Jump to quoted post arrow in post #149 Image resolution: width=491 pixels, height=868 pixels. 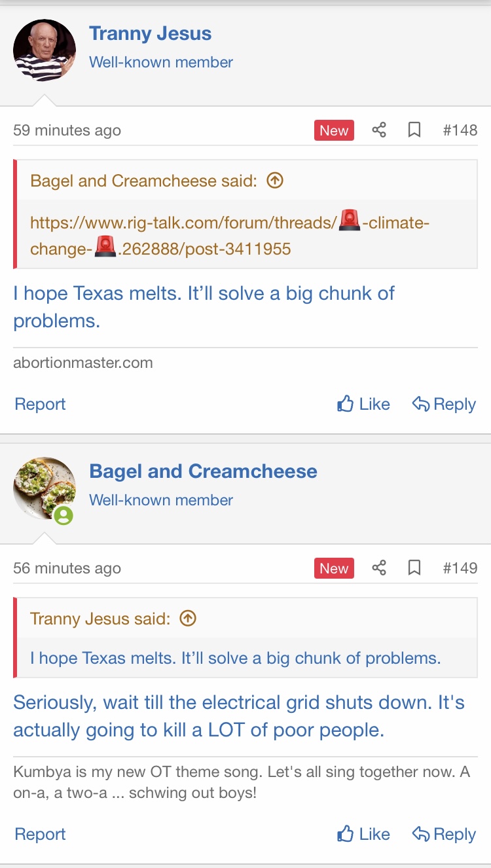click(x=188, y=619)
